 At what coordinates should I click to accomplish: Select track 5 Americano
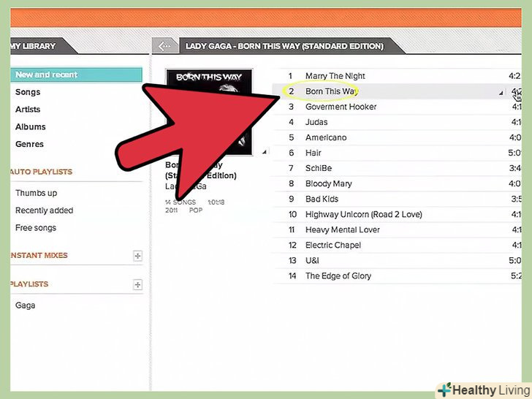(397, 137)
